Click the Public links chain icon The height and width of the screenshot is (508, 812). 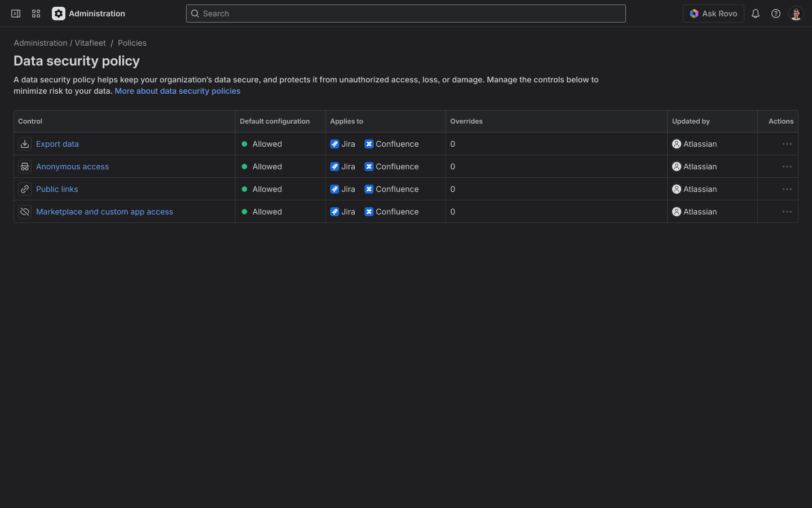(25, 189)
